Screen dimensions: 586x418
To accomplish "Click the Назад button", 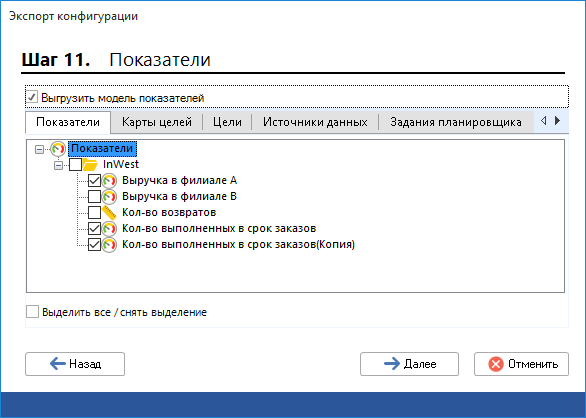I will 75,364.
